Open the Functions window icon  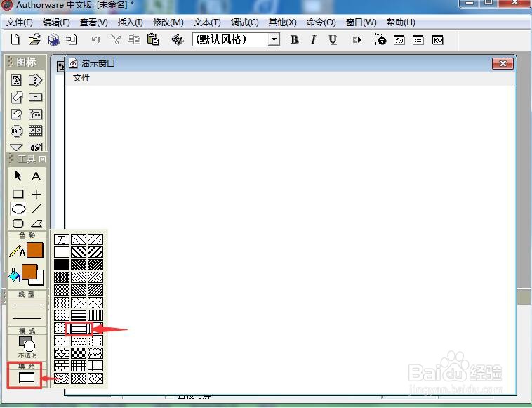[399, 40]
